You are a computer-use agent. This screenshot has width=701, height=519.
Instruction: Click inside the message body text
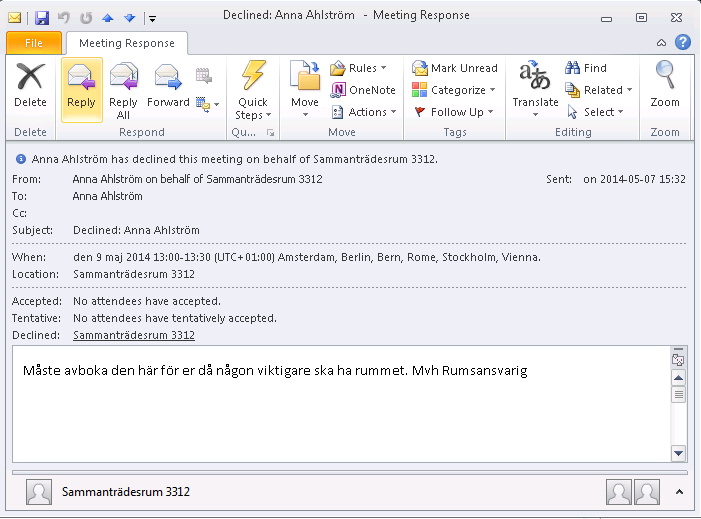[x=275, y=371]
